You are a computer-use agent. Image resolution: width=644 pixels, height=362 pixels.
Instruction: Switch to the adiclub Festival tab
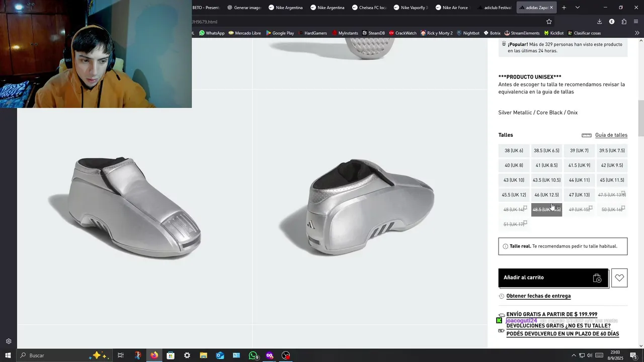pyautogui.click(x=494, y=8)
